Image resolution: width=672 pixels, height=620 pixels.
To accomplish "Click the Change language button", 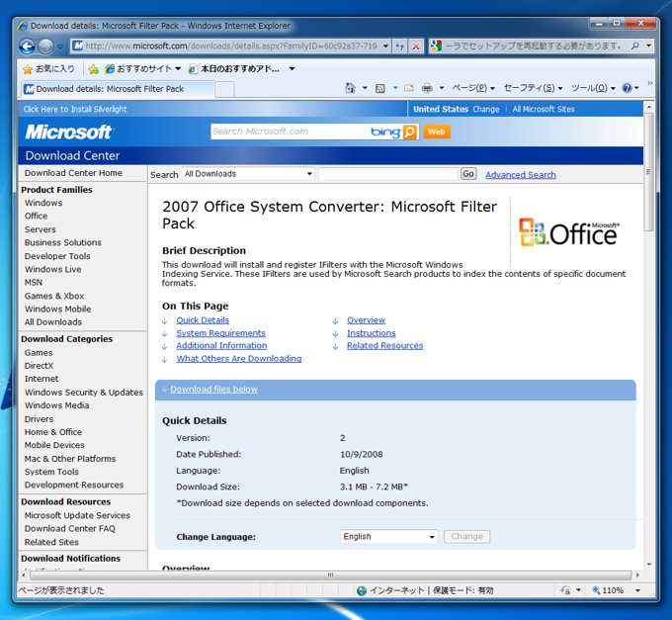I will click(x=466, y=536).
